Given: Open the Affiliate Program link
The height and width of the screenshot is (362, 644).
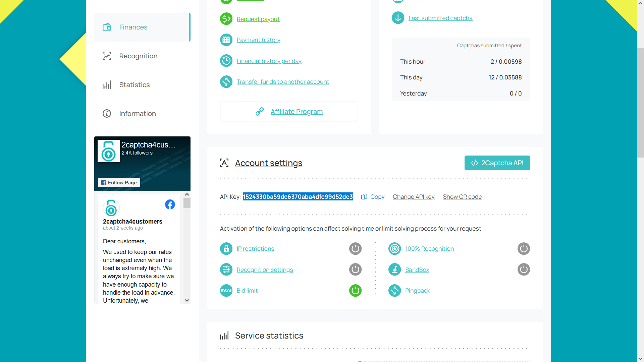Looking at the screenshot, I should click(297, 111).
